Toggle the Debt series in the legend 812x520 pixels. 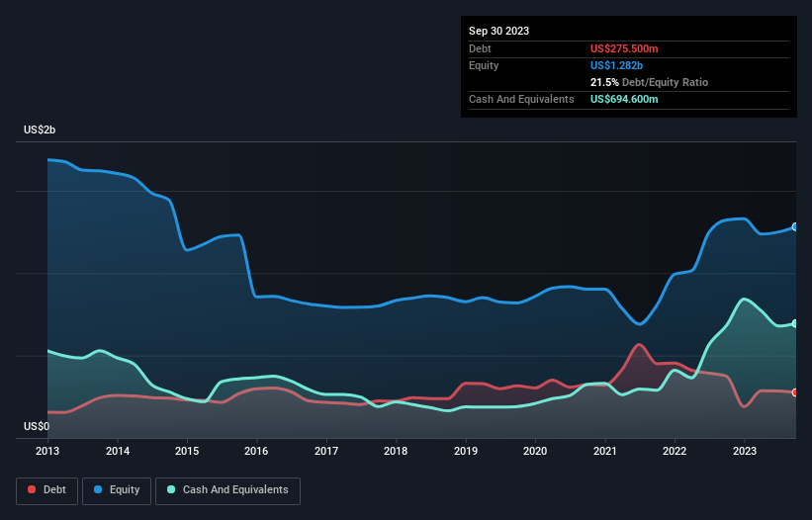click(x=46, y=490)
